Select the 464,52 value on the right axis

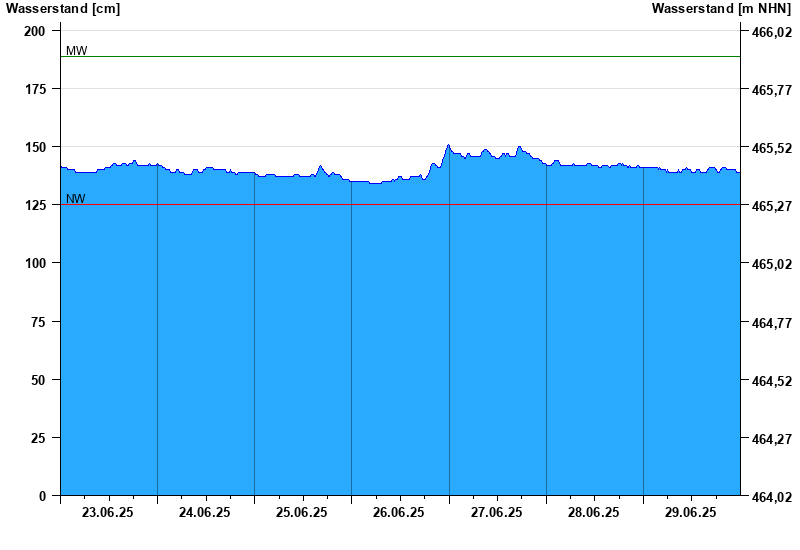[771, 381]
